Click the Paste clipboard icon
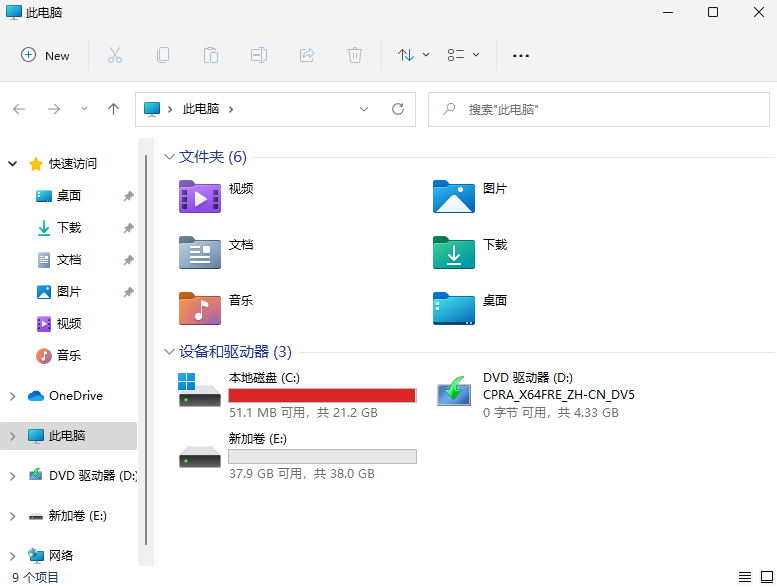Viewport: 777px width, 587px height. coord(211,55)
